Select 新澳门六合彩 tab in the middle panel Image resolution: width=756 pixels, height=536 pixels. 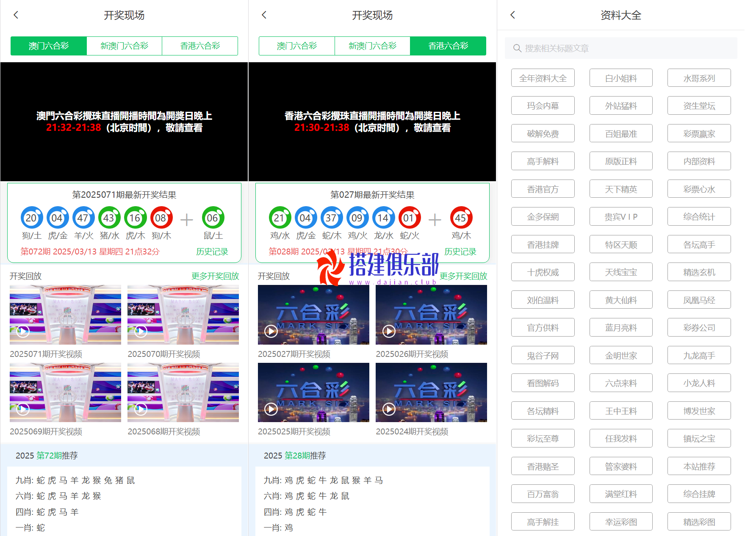click(x=372, y=46)
